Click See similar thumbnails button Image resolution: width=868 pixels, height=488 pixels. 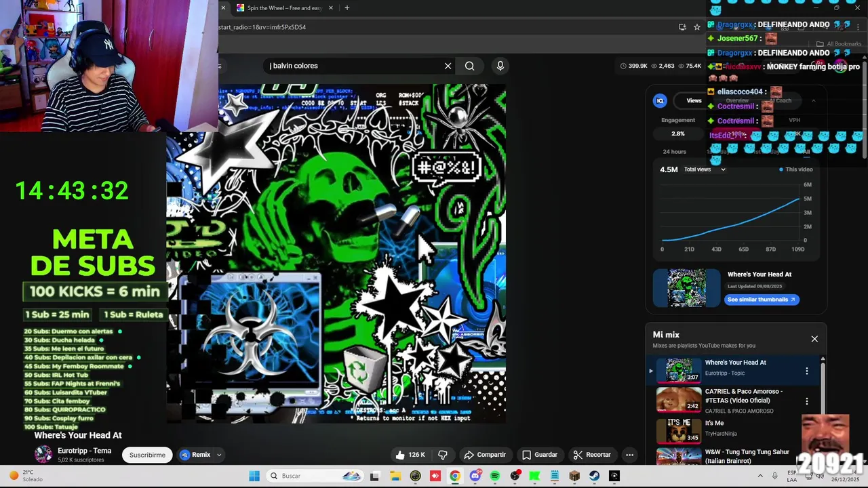click(762, 300)
